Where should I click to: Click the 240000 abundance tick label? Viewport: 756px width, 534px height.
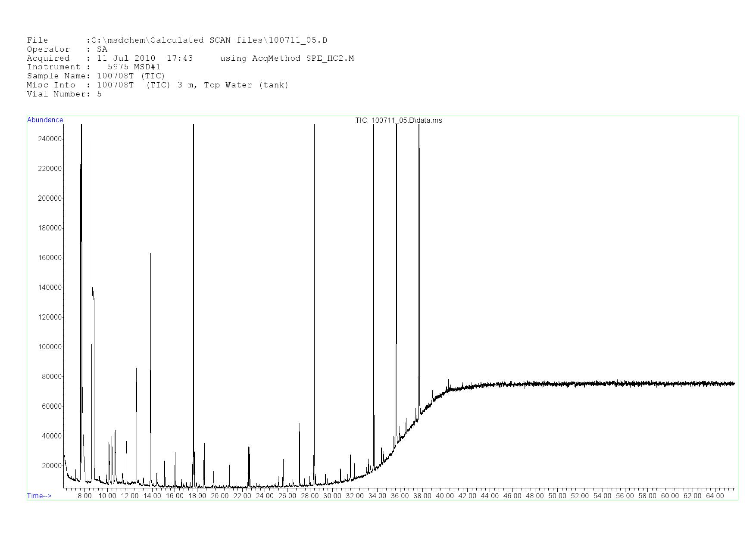50,139
